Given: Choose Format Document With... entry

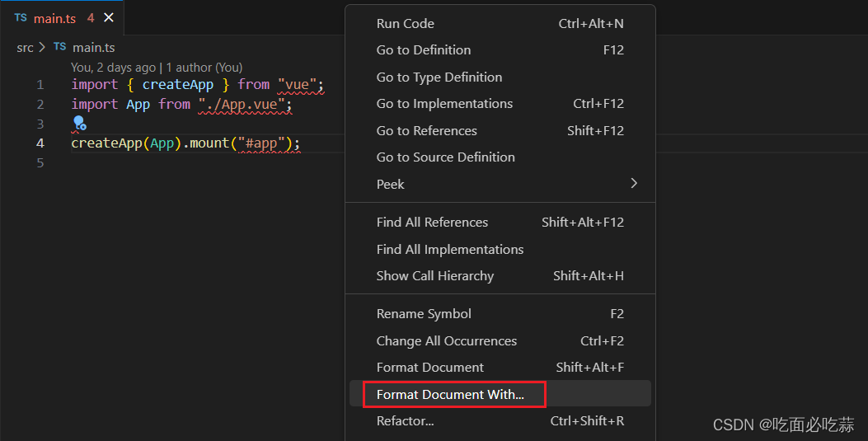Looking at the screenshot, I should point(450,394).
